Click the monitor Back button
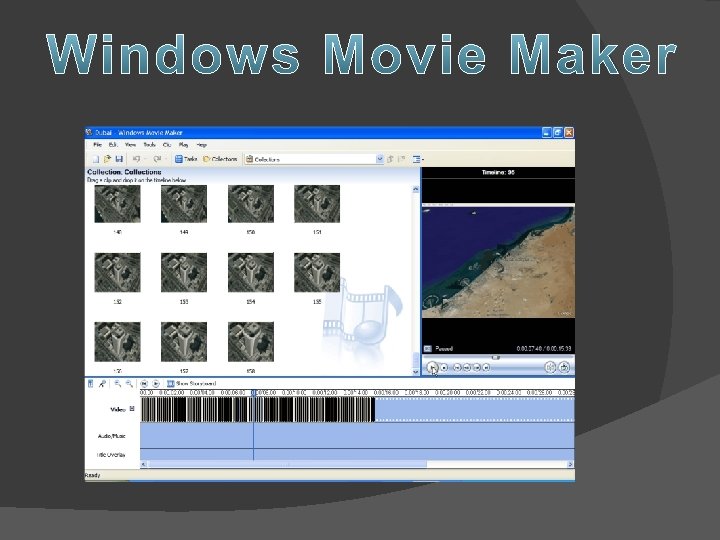 (457, 367)
